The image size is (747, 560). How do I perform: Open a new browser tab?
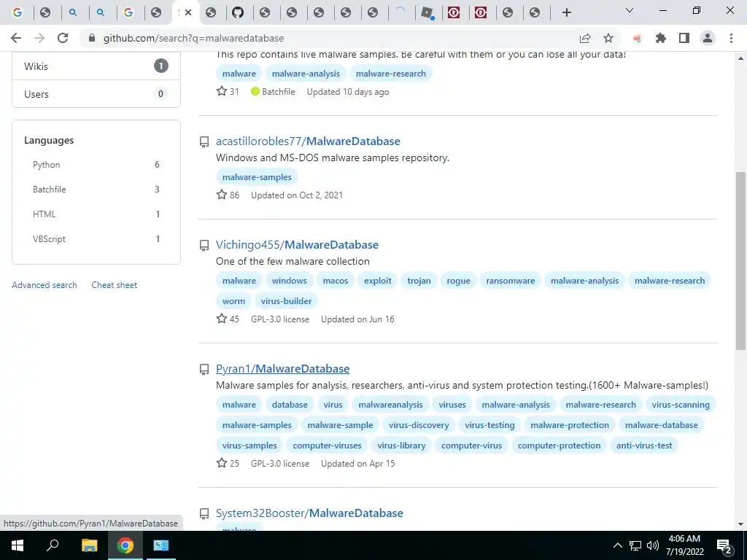566,12
